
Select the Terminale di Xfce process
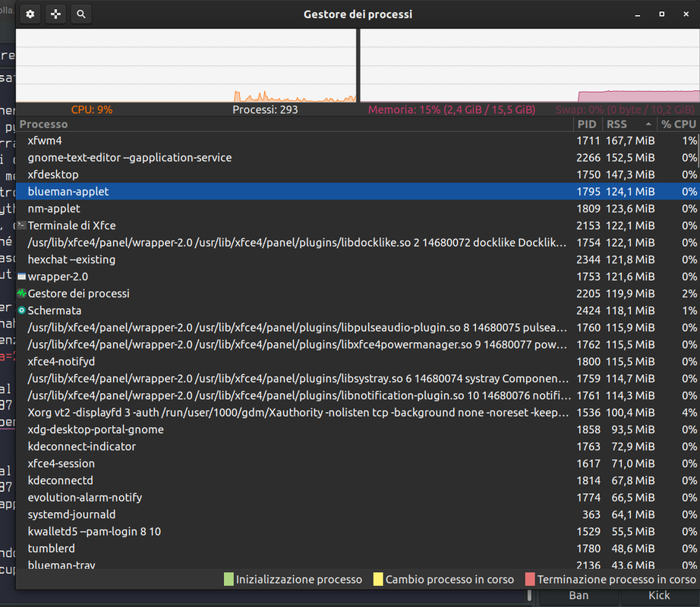(357, 225)
